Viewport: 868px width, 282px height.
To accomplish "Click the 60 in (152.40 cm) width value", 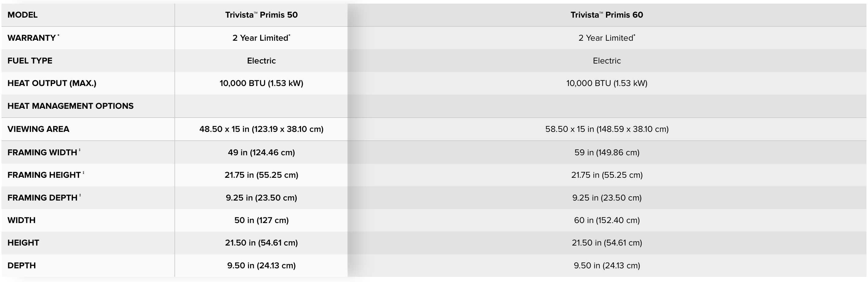I will click(607, 220).
